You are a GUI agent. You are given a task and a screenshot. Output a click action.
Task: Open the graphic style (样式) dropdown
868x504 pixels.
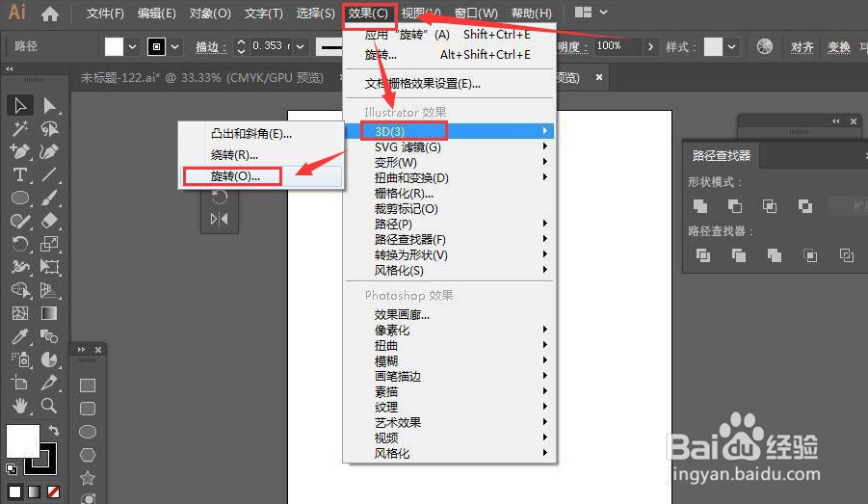coord(732,46)
